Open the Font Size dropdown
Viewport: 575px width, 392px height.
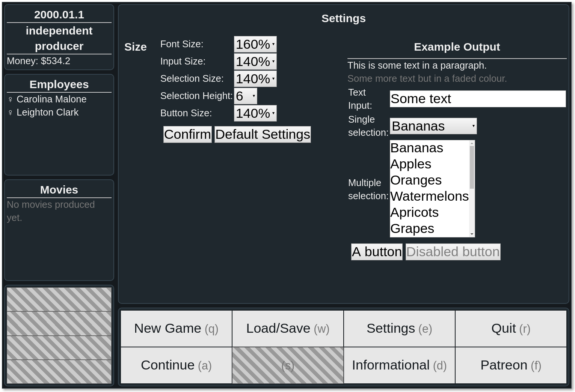click(x=255, y=44)
